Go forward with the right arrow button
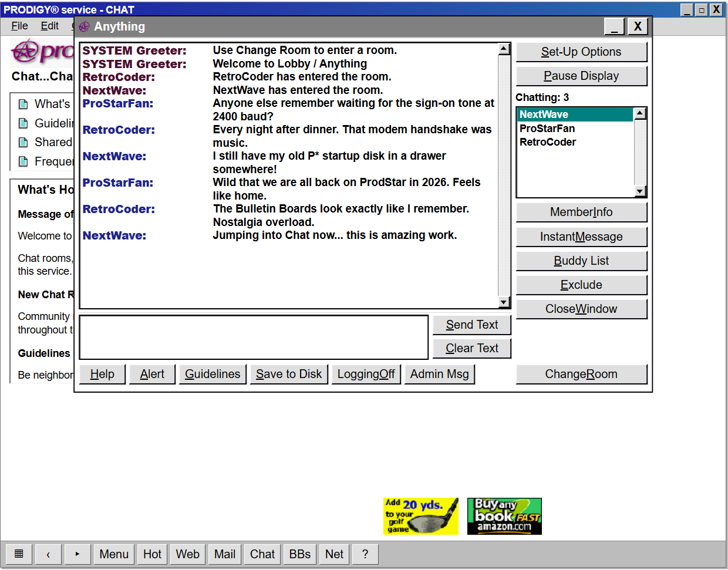This screenshot has height=570, width=728. 77,554
